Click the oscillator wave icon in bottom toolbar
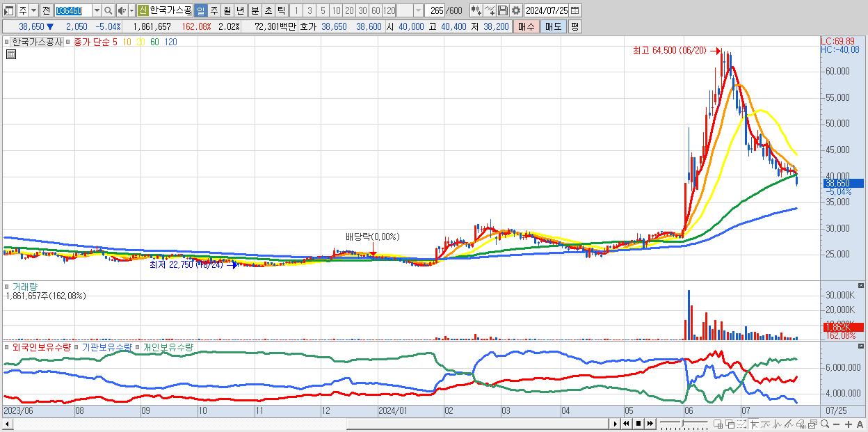 tap(778, 424)
